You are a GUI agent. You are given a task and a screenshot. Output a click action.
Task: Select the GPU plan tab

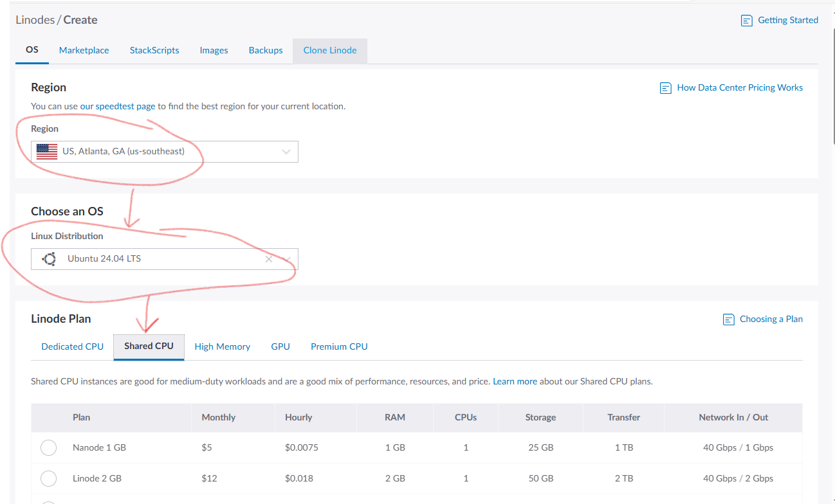280,346
